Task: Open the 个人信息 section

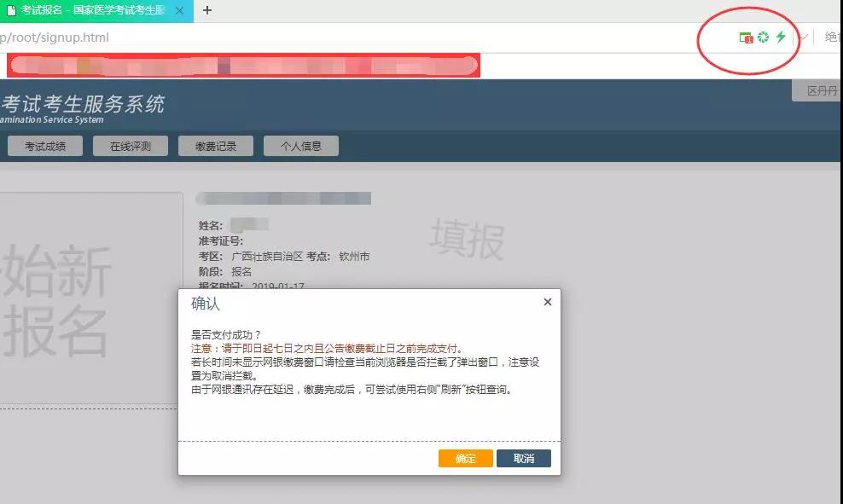Action: [x=301, y=146]
